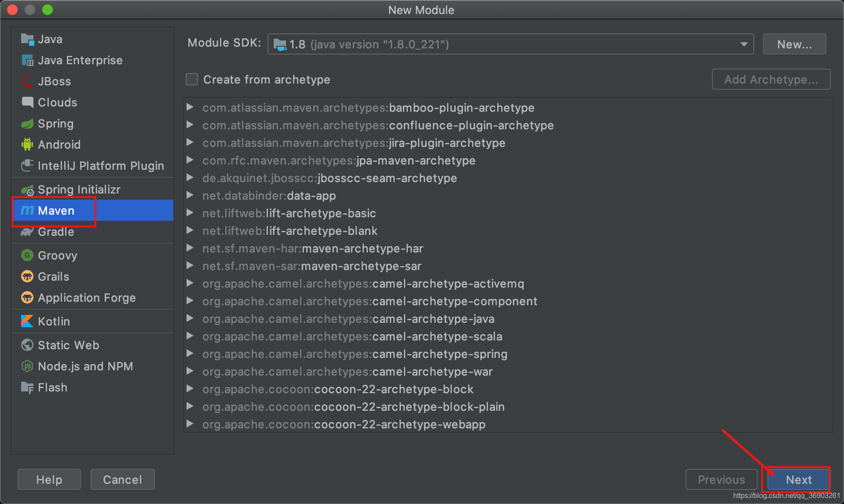Click the Groovy green G icon
The width and height of the screenshot is (844, 504).
[x=27, y=256]
